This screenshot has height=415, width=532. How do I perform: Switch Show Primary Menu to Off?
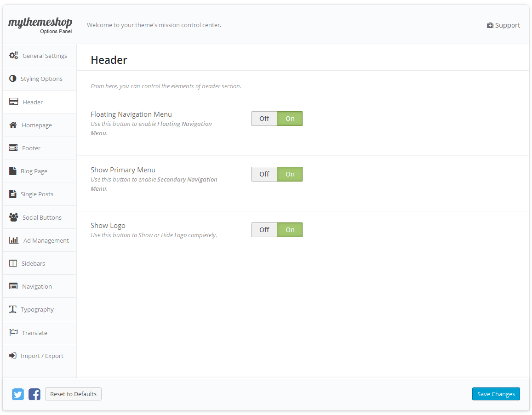point(264,174)
